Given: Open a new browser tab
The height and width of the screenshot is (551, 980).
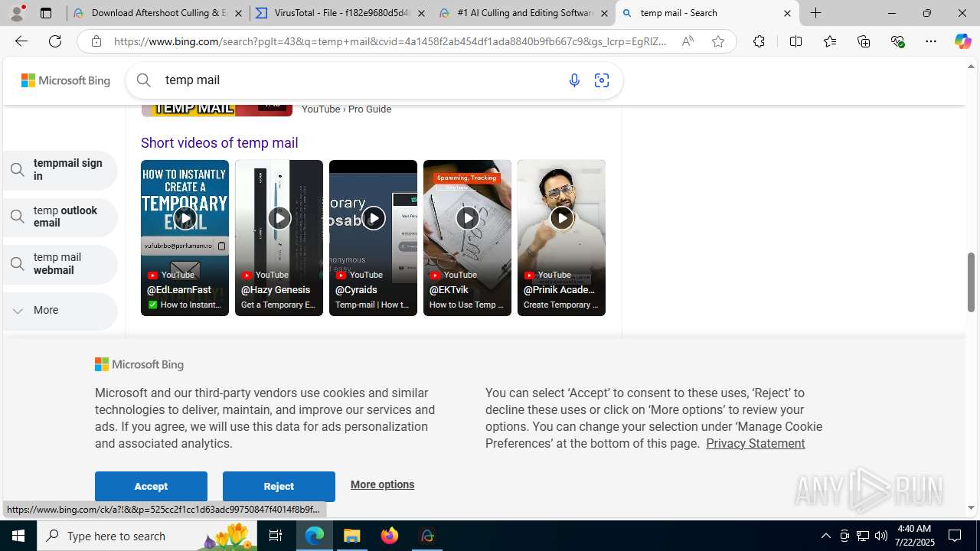Looking at the screenshot, I should click(x=816, y=13).
